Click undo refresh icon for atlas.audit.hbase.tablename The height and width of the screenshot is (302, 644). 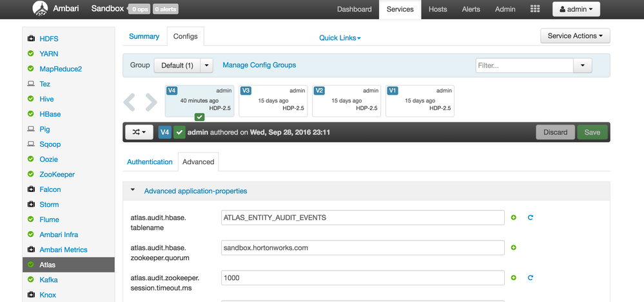click(531, 218)
